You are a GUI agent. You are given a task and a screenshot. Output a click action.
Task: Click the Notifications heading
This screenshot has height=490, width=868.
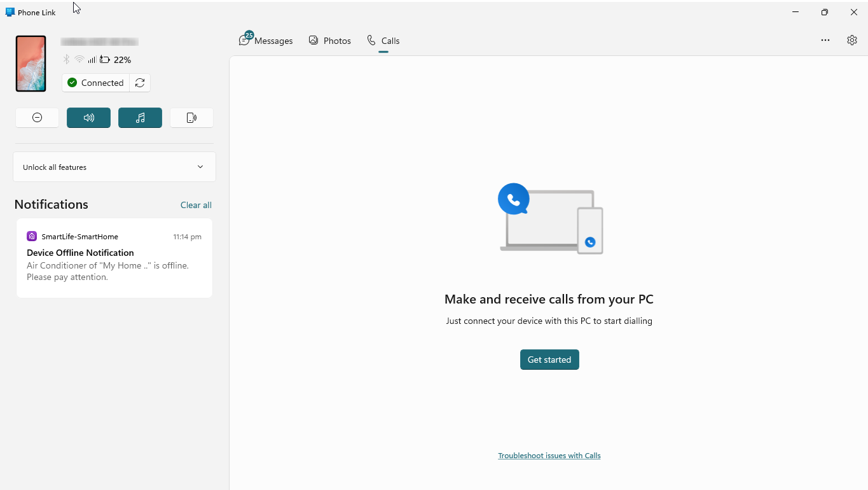pos(52,204)
